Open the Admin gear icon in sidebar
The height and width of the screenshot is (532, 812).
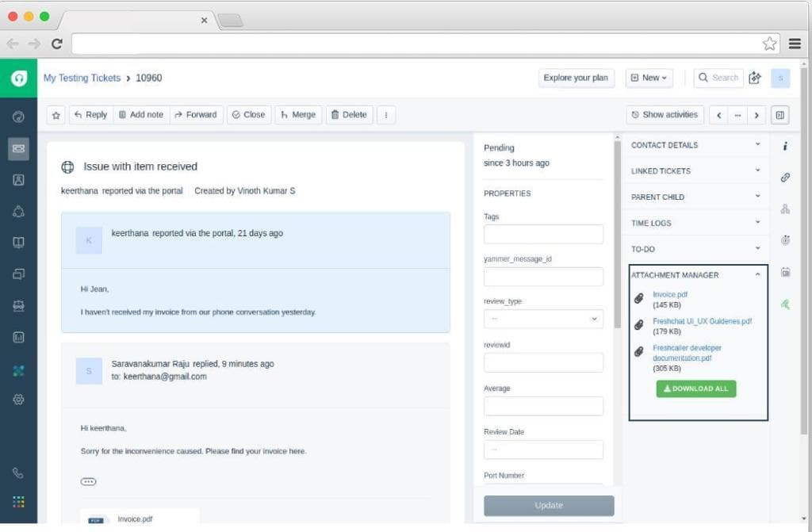[x=19, y=400]
